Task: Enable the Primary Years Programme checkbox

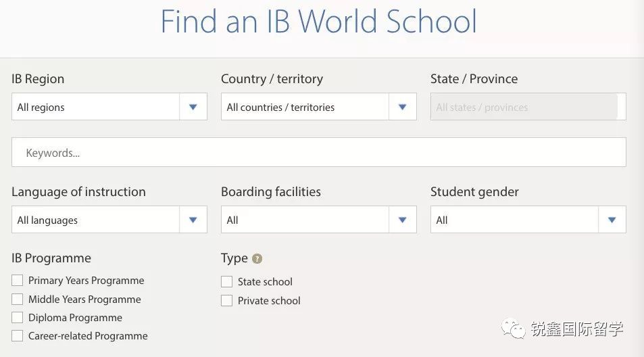Action: tap(18, 281)
